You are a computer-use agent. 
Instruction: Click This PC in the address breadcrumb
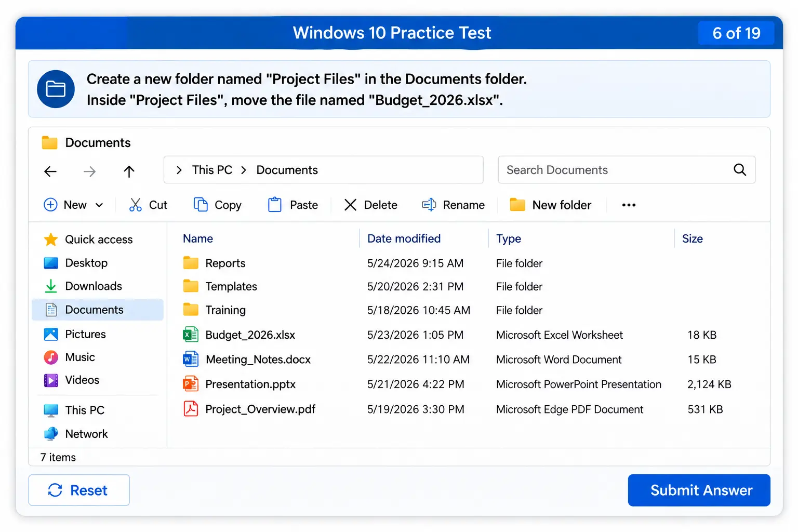(212, 170)
